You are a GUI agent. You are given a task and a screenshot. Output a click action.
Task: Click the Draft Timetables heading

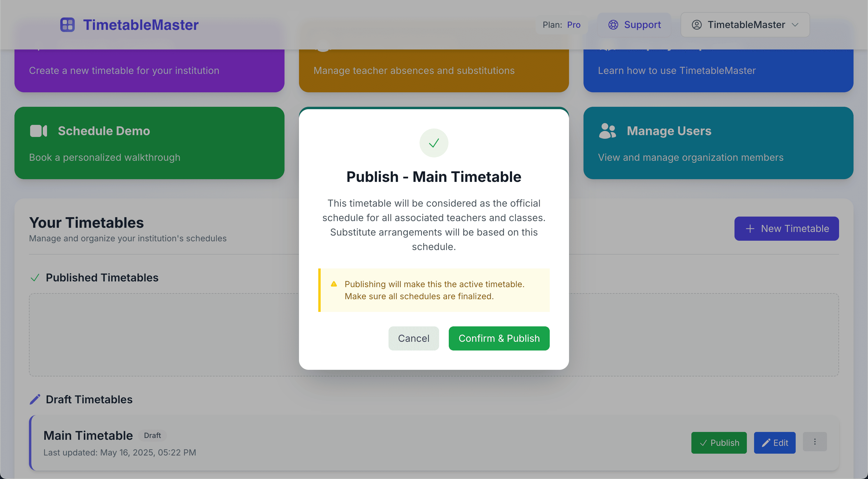[89, 399]
